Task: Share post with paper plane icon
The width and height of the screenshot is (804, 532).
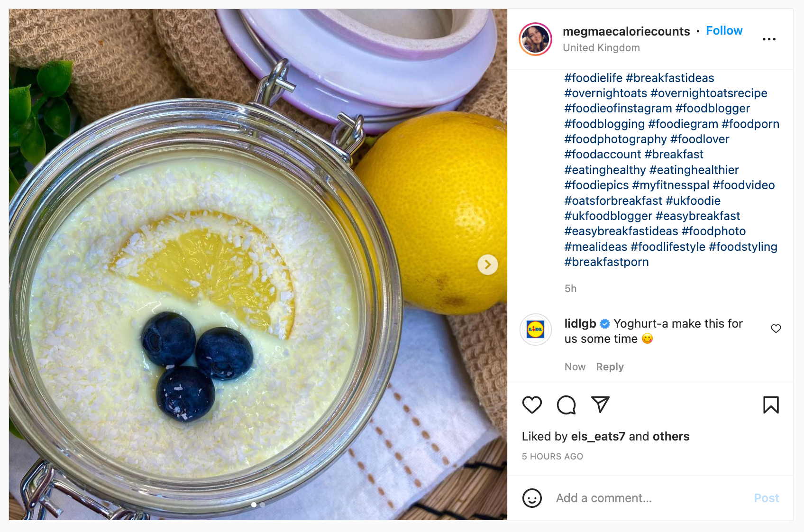Action: pos(600,404)
